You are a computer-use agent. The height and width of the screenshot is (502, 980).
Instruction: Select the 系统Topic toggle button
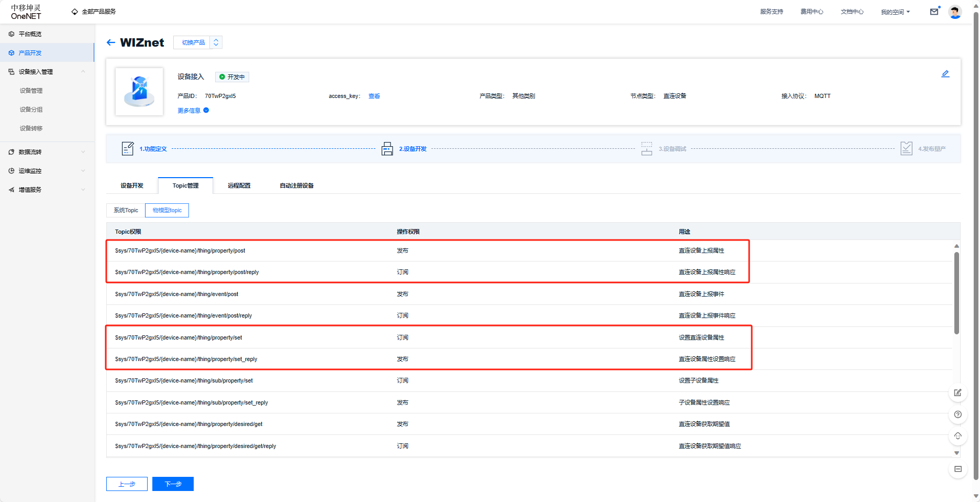126,210
